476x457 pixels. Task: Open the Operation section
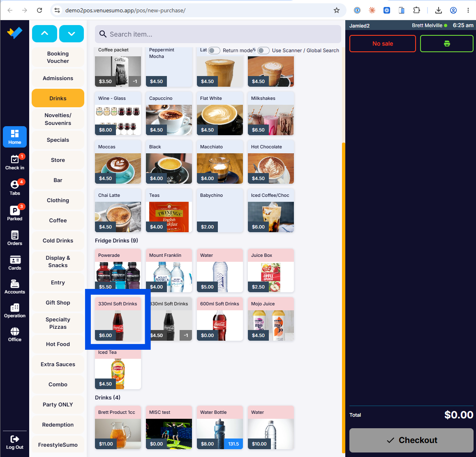14,311
